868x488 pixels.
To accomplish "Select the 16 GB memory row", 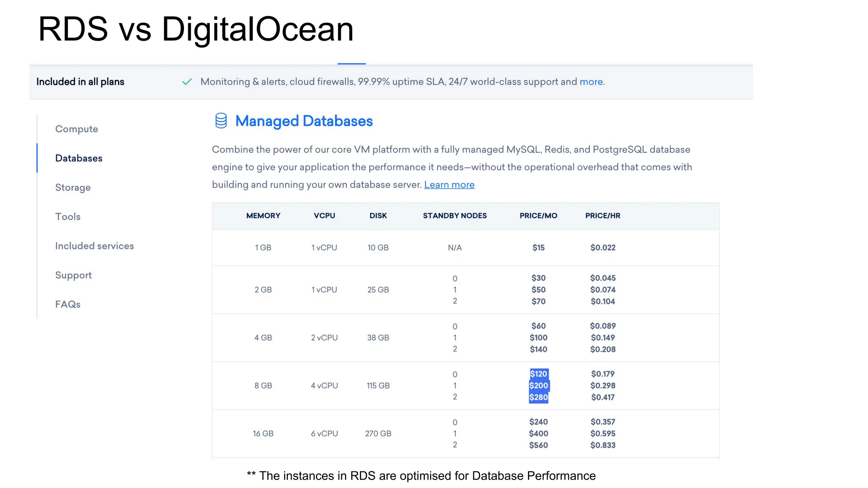I will (x=263, y=433).
